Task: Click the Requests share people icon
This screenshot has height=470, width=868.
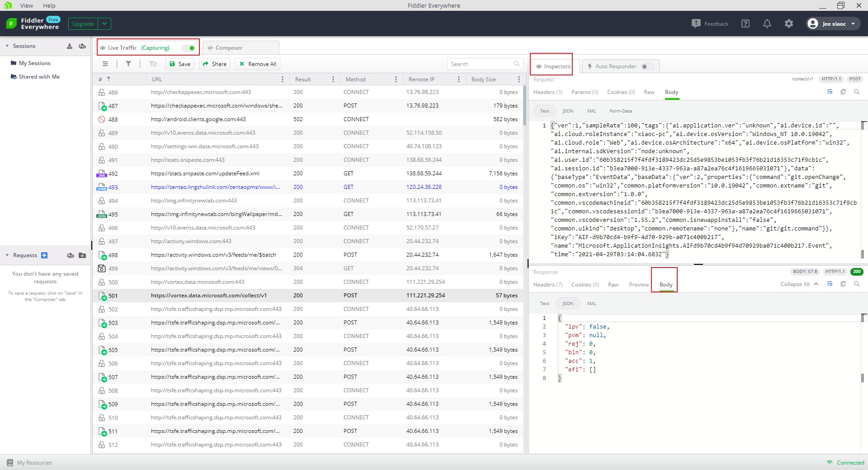Action: point(70,255)
